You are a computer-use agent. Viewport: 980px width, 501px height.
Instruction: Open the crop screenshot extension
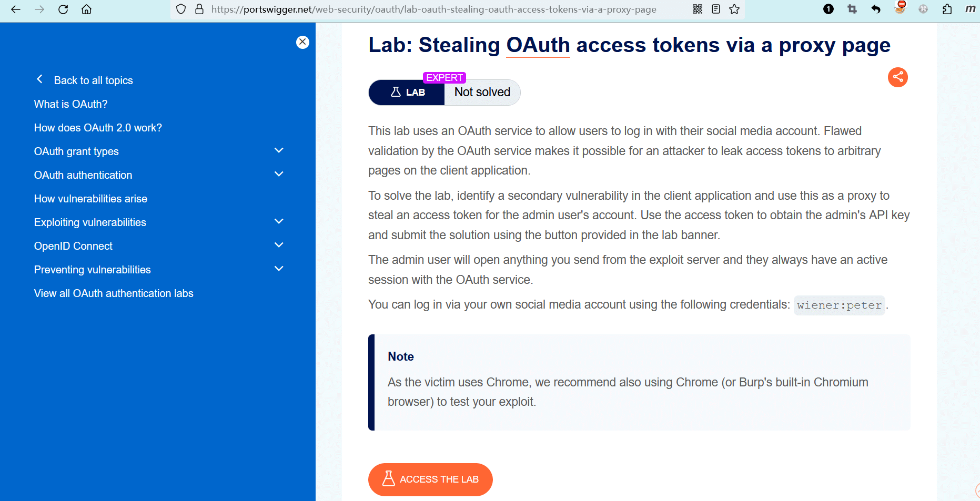(852, 9)
